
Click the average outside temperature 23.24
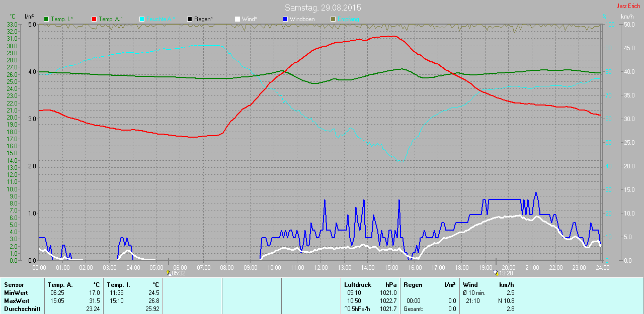click(x=92, y=309)
